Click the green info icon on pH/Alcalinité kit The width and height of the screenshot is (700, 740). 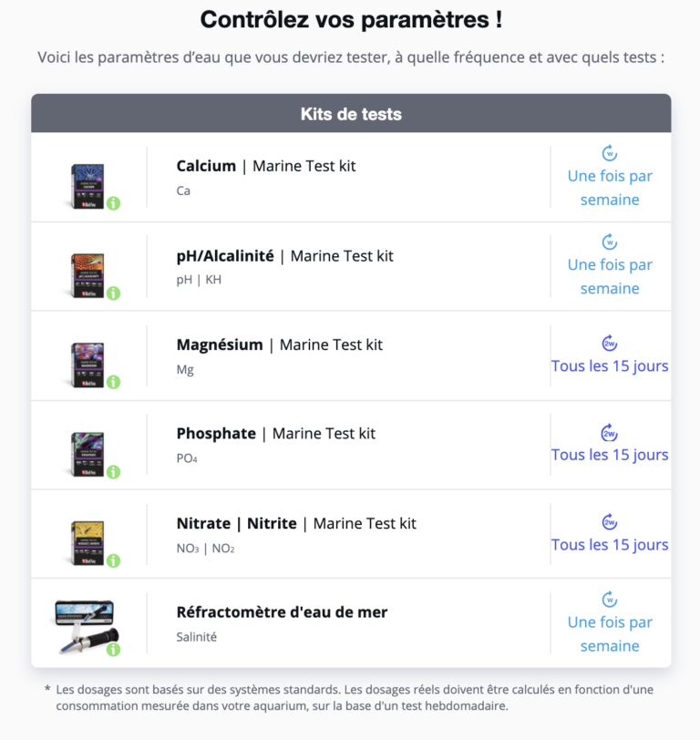(113, 293)
